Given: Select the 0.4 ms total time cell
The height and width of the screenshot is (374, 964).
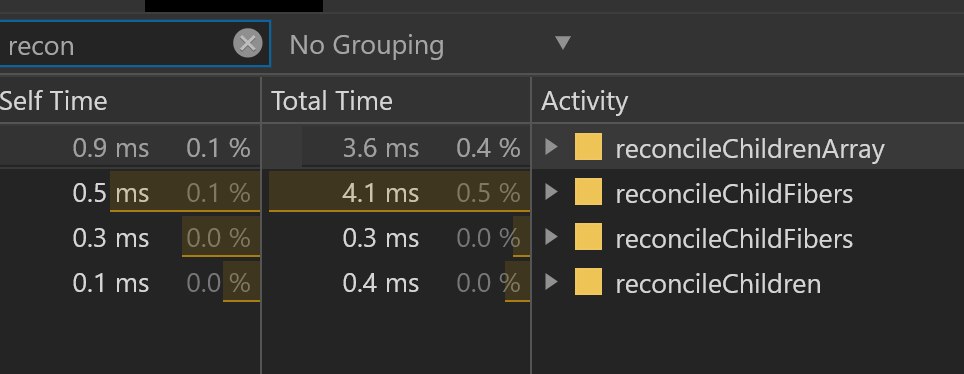Looking at the screenshot, I should pyautogui.click(x=396, y=283).
